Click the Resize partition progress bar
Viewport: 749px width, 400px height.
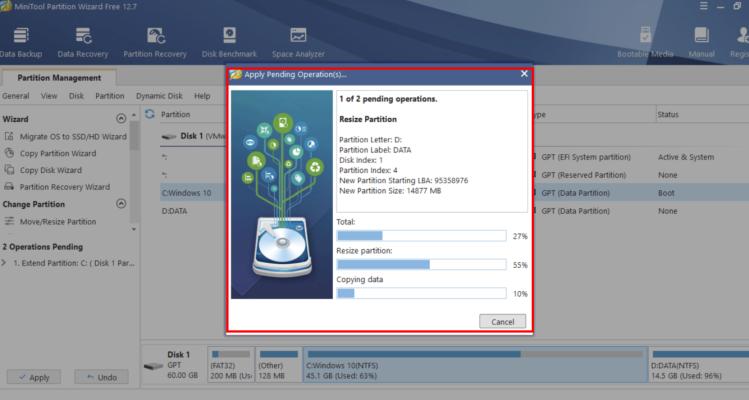pyautogui.click(x=421, y=264)
